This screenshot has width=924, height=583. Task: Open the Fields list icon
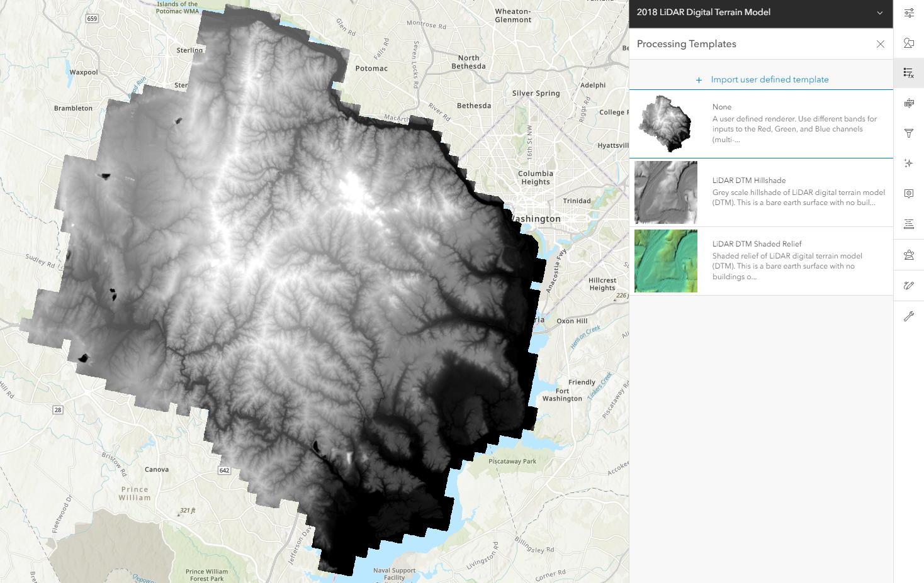(x=909, y=224)
